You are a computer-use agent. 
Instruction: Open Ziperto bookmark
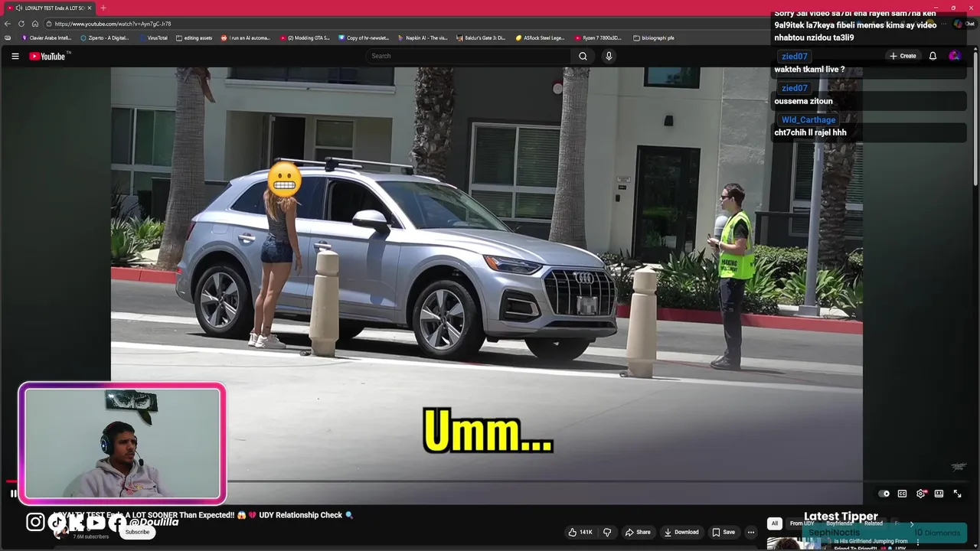[105, 37]
